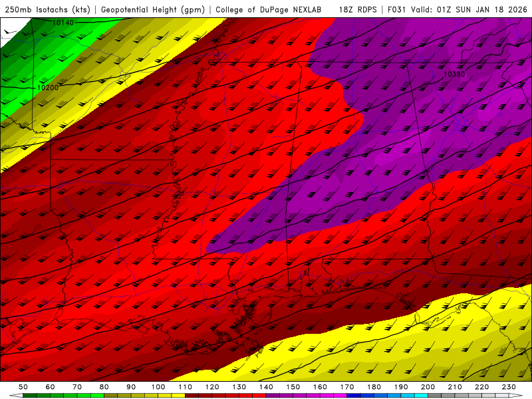Viewport: 532px width, 399px height.
Task: Pick the magenta swatch just before 170
Action: 340,396
